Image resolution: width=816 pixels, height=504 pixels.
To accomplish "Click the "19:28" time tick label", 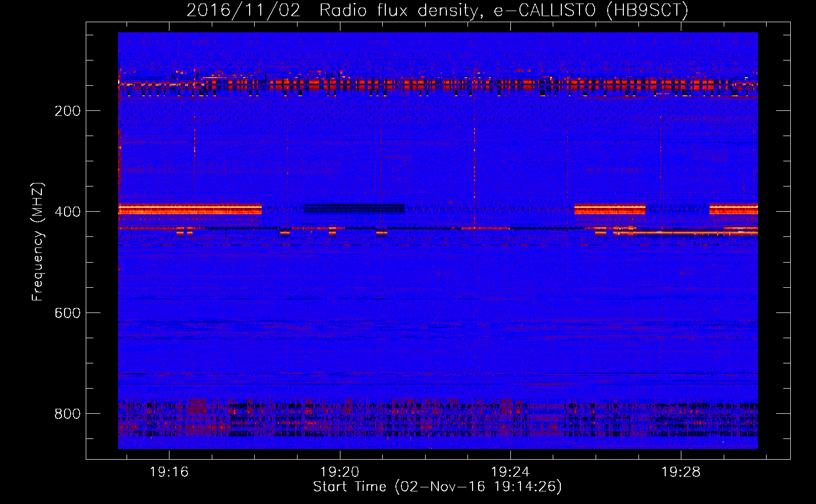I will 681,472.
